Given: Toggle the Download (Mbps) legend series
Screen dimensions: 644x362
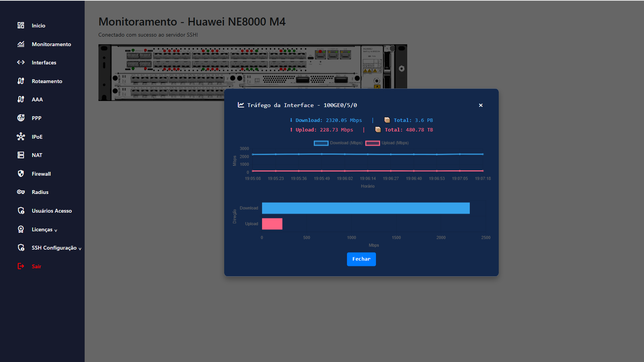Looking at the screenshot, I should [x=338, y=143].
